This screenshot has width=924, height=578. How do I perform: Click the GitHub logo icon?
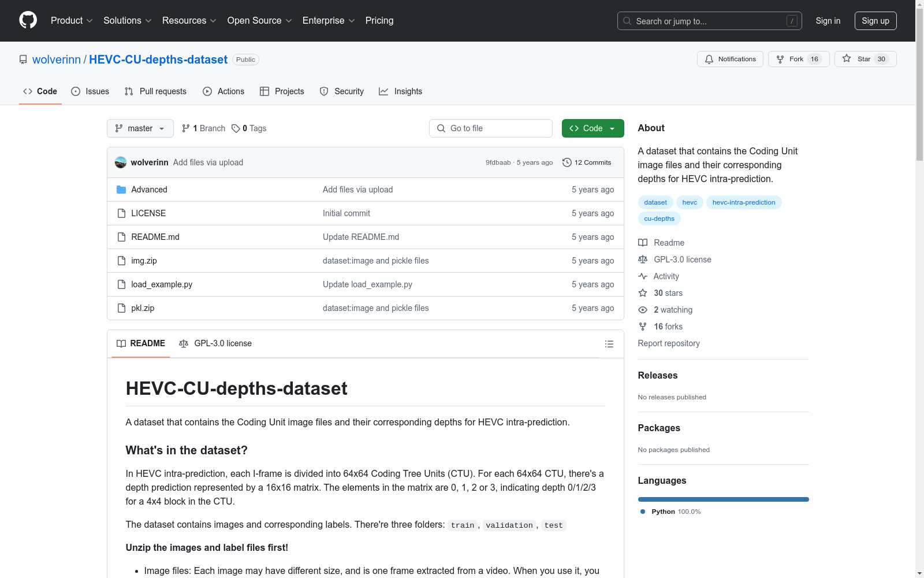point(28,20)
